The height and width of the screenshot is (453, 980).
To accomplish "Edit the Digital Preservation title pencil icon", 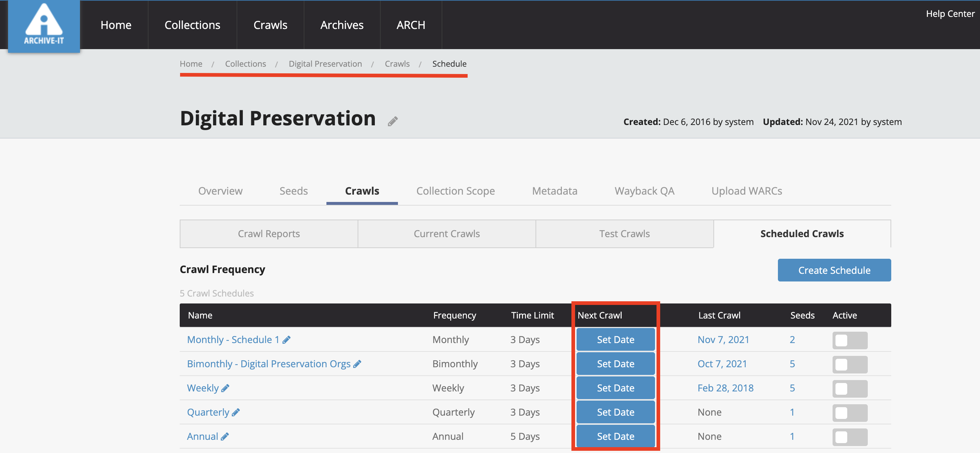I will click(392, 121).
